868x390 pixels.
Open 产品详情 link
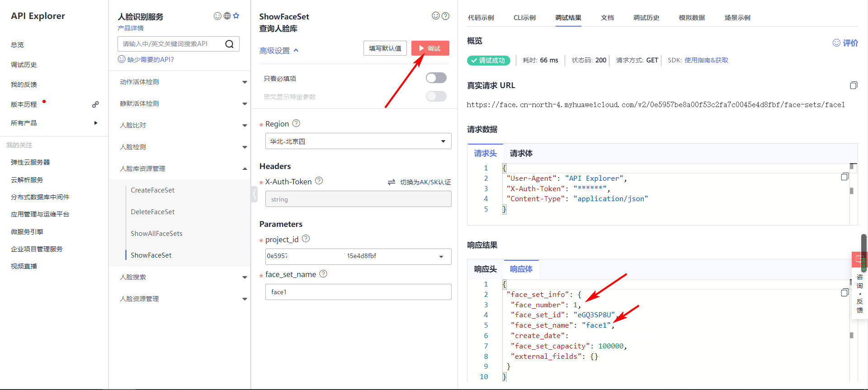[x=131, y=28]
